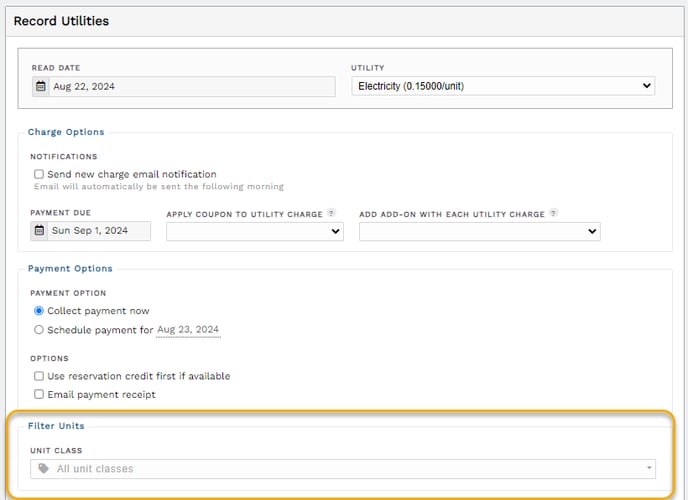The image size is (688, 500).
Task: Click the tag icon in Unit Class field
Action: point(43,468)
